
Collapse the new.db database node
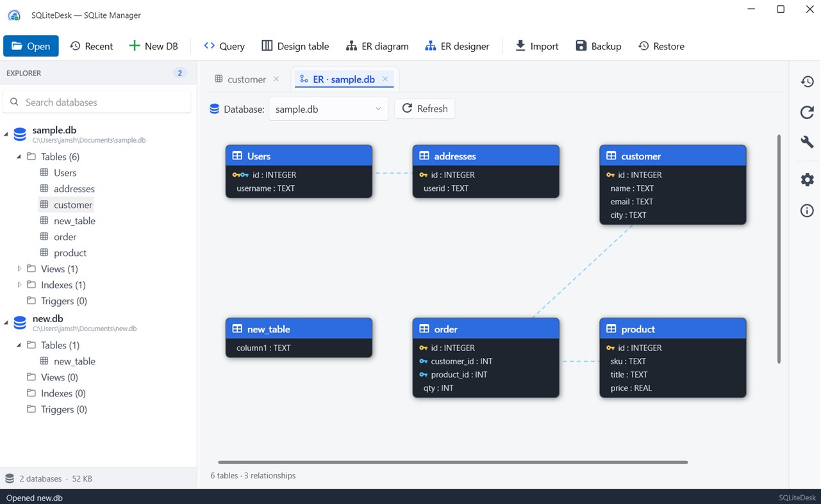(x=6, y=322)
